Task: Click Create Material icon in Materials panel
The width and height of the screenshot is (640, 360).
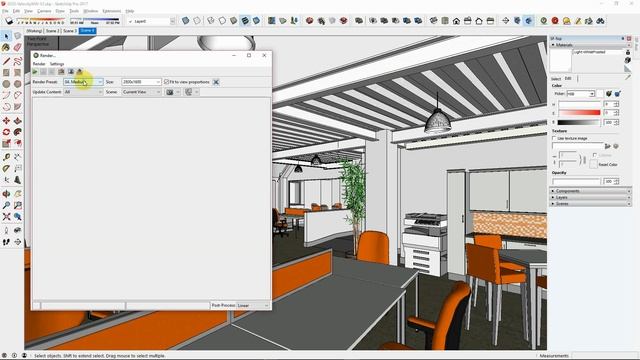Action: coord(628,60)
